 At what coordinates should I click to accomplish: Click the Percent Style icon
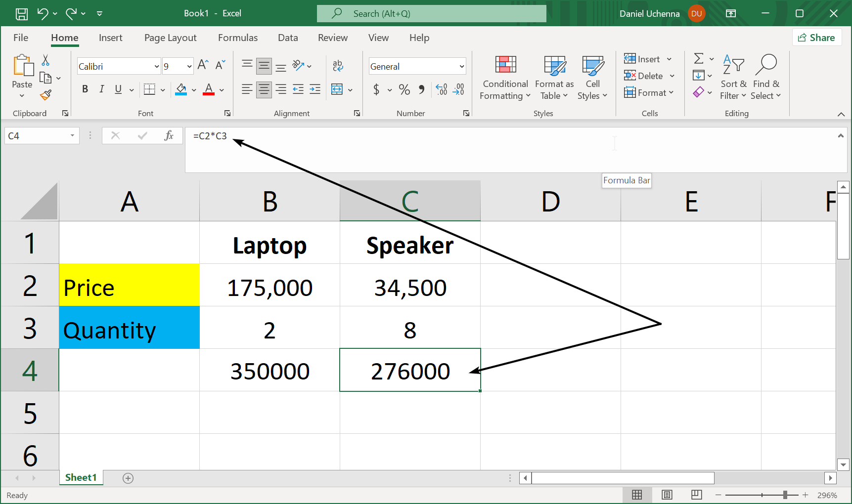404,89
